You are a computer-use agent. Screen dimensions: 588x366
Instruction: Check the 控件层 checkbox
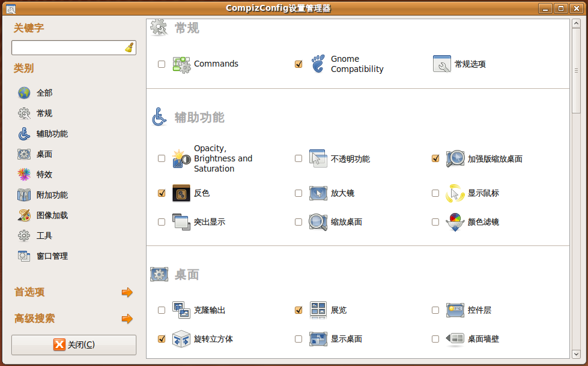pos(435,310)
